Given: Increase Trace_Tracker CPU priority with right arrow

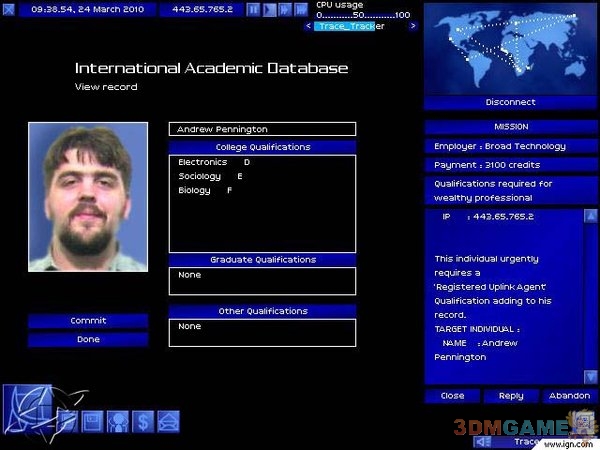Looking at the screenshot, I should (x=413, y=26).
